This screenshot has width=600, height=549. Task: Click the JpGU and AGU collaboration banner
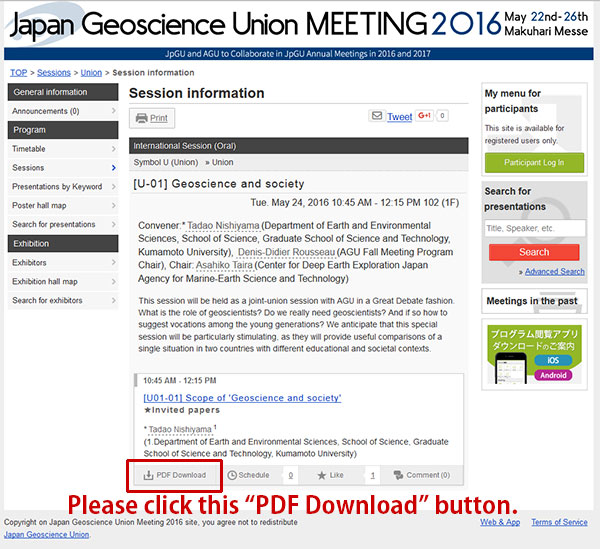298,54
